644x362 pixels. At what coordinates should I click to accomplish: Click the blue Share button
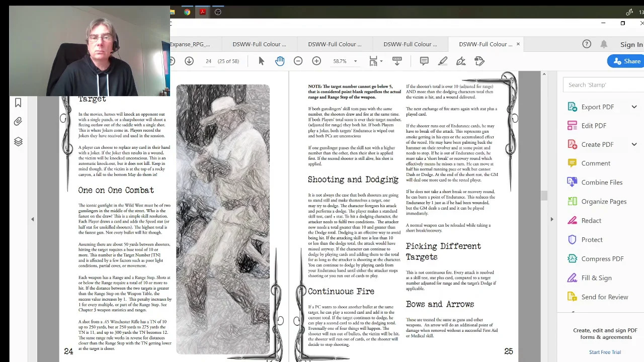pos(626,61)
